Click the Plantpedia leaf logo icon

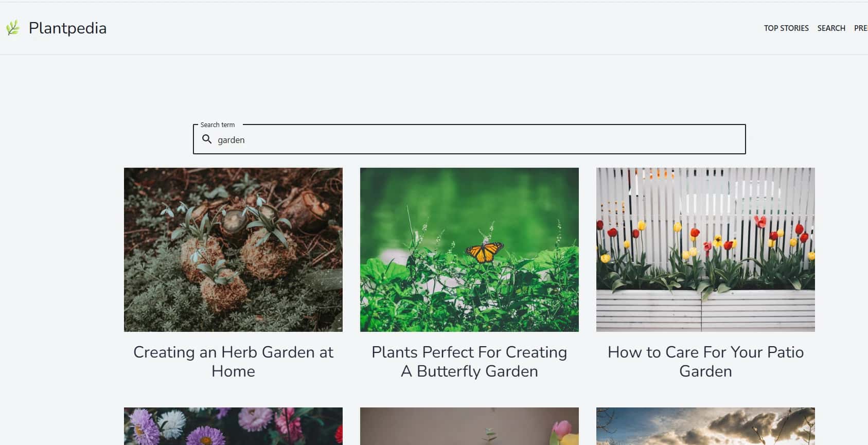click(13, 28)
